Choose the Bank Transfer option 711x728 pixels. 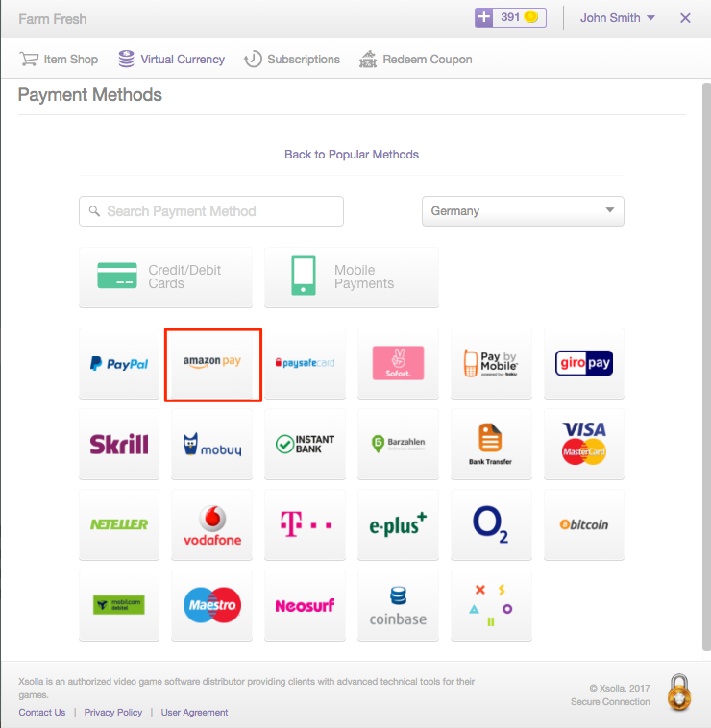491,444
